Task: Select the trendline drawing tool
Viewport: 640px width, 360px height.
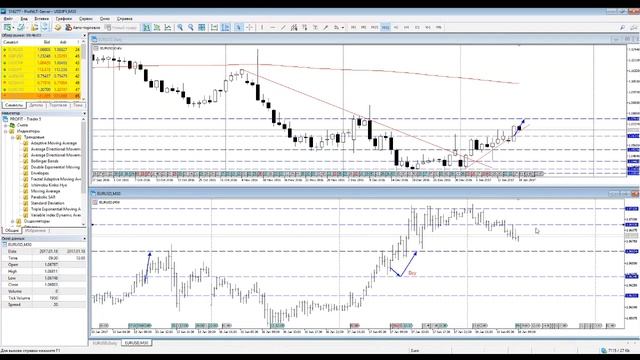Action: 283,27
